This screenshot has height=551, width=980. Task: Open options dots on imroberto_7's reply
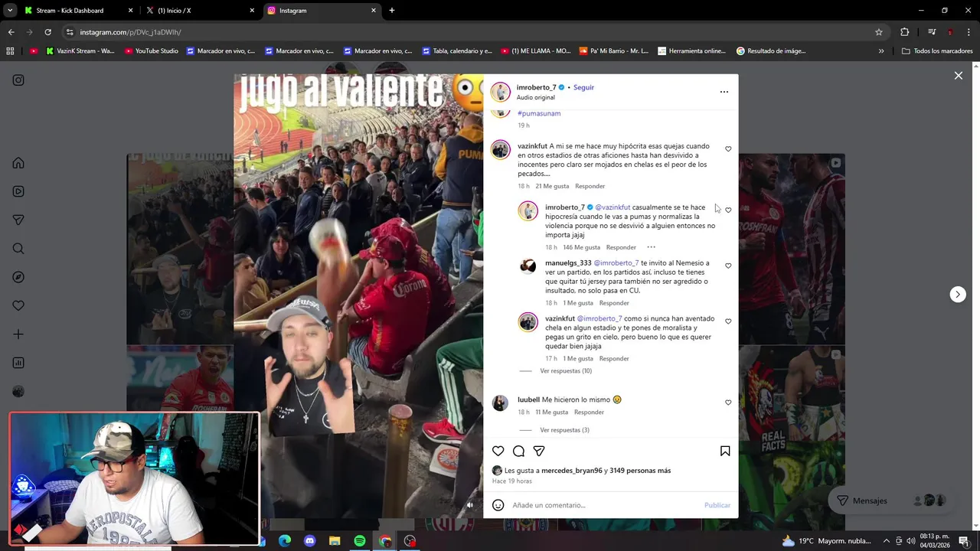tap(651, 247)
